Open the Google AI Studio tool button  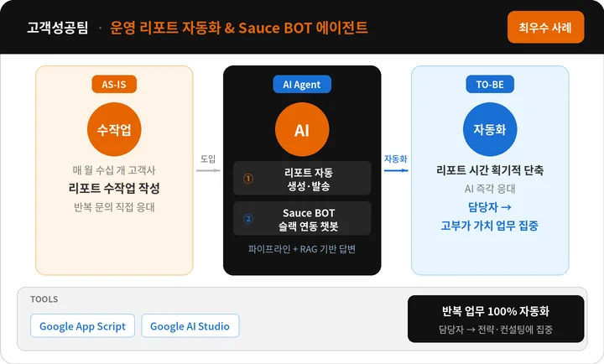tap(190, 326)
